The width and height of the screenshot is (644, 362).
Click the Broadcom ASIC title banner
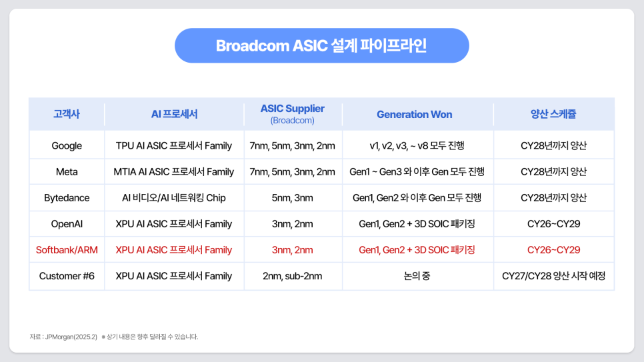tap(321, 45)
